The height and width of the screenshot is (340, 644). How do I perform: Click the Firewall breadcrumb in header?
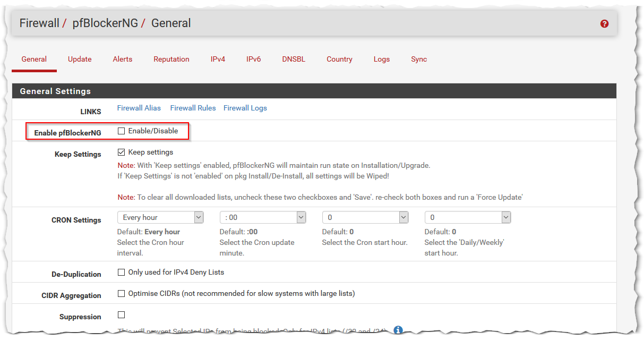tap(39, 23)
